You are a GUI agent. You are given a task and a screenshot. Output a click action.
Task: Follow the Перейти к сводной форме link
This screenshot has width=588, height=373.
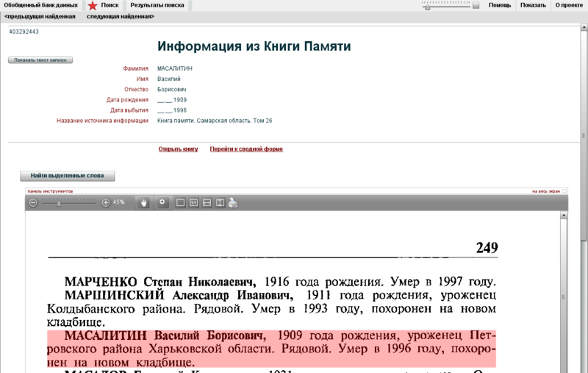pyautogui.click(x=246, y=149)
